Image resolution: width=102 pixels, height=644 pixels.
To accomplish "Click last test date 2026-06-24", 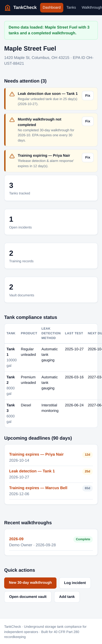I will [x=74, y=405].
